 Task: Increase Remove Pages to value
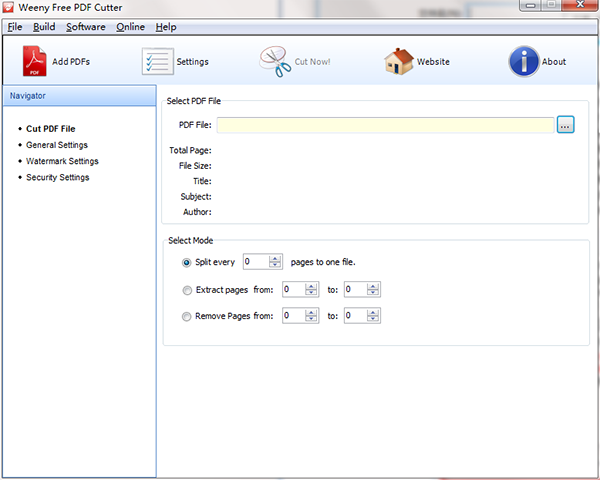tap(372, 312)
